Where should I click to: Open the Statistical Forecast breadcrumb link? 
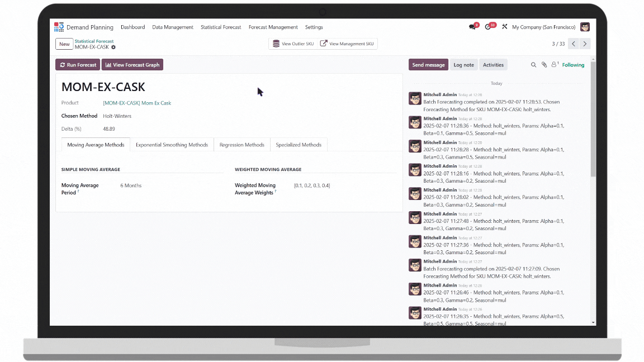pyautogui.click(x=94, y=41)
